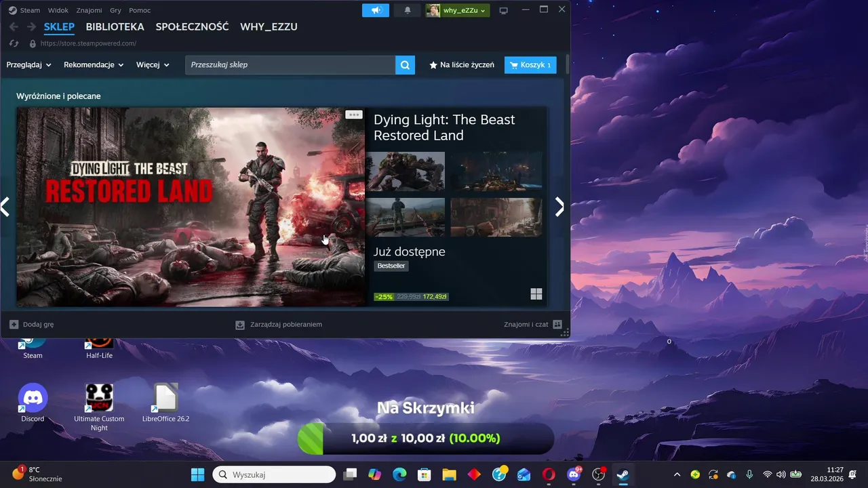This screenshot has width=868, height=488.
Task: Click the microphone tray icon
Action: [749, 474]
